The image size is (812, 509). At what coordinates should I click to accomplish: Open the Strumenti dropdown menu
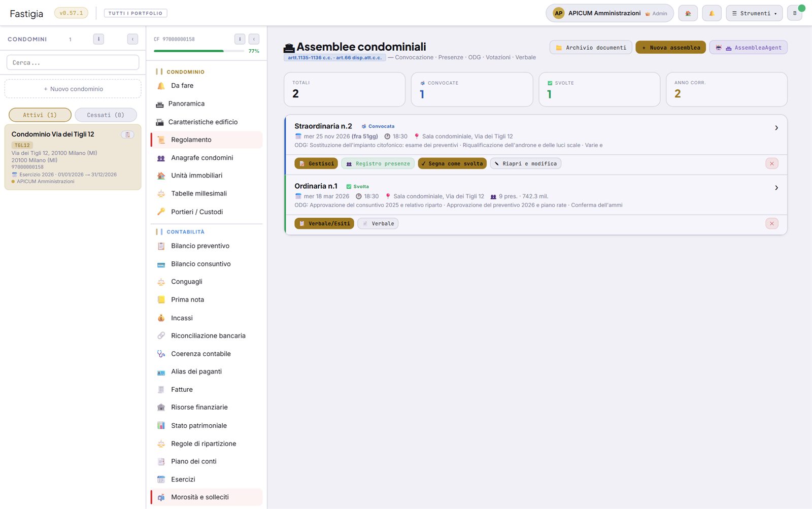[754, 13]
